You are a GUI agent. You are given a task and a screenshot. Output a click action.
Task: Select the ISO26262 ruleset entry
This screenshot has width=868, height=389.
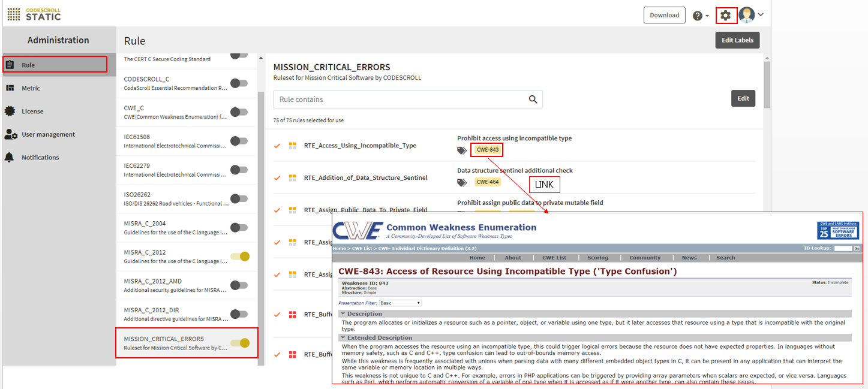pos(187,198)
